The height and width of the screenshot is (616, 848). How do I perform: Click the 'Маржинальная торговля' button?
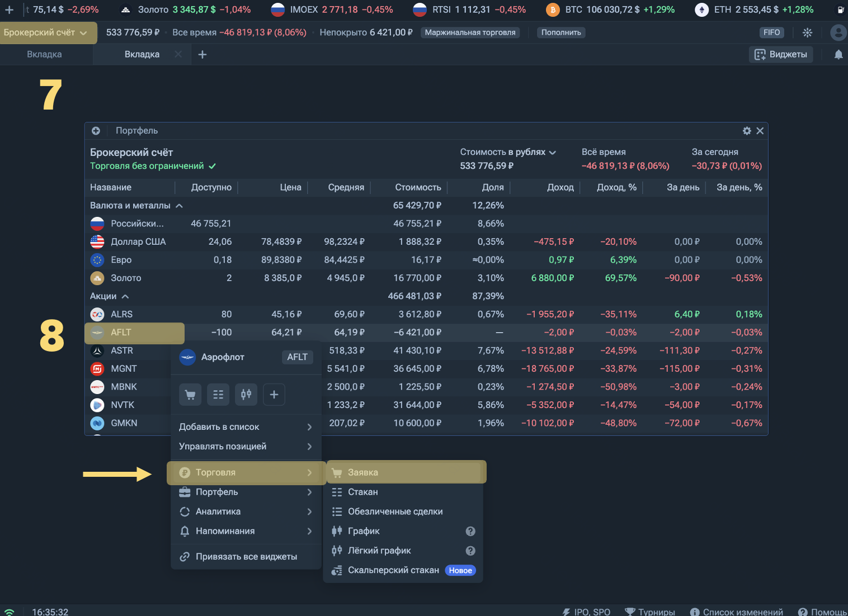click(470, 32)
